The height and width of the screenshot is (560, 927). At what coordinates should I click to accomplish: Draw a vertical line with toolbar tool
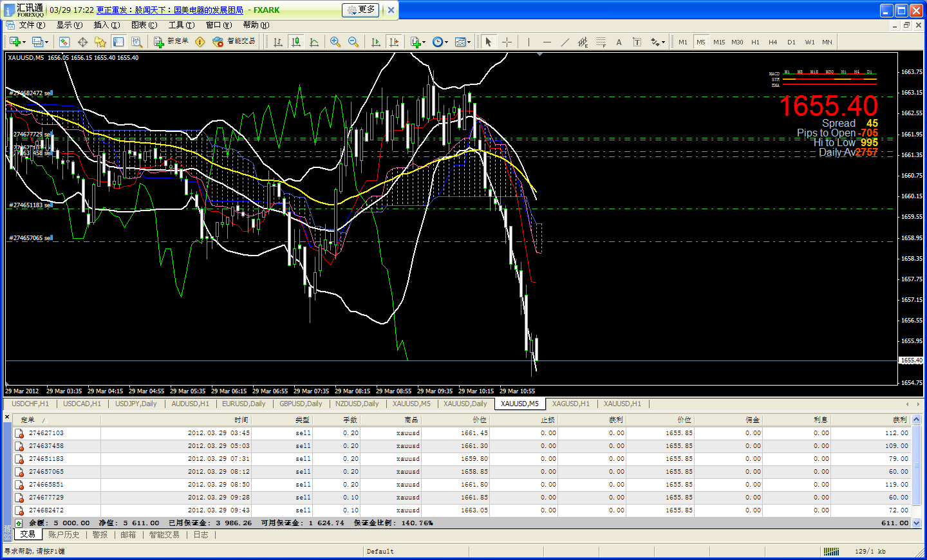pos(529,42)
